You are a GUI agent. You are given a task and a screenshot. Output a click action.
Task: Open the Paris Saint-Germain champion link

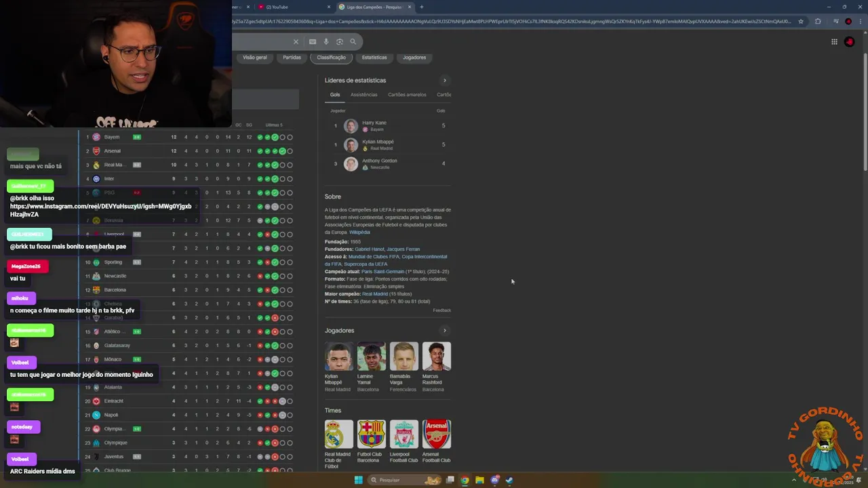pyautogui.click(x=382, y=272)
